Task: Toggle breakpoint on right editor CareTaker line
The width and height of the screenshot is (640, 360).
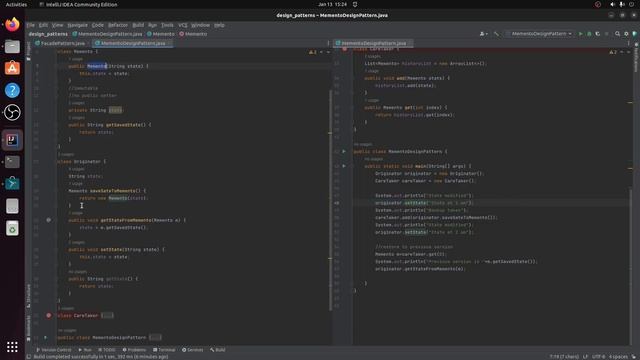Action: [344, 49]
